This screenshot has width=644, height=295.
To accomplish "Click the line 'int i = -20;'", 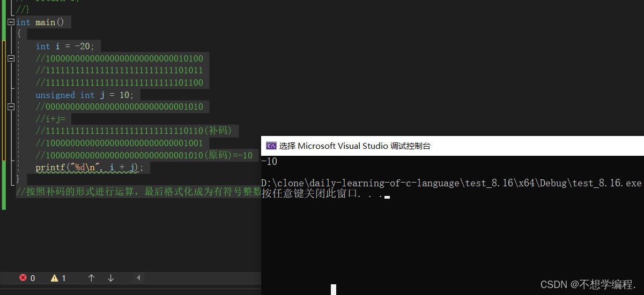I will pos(65,47).
